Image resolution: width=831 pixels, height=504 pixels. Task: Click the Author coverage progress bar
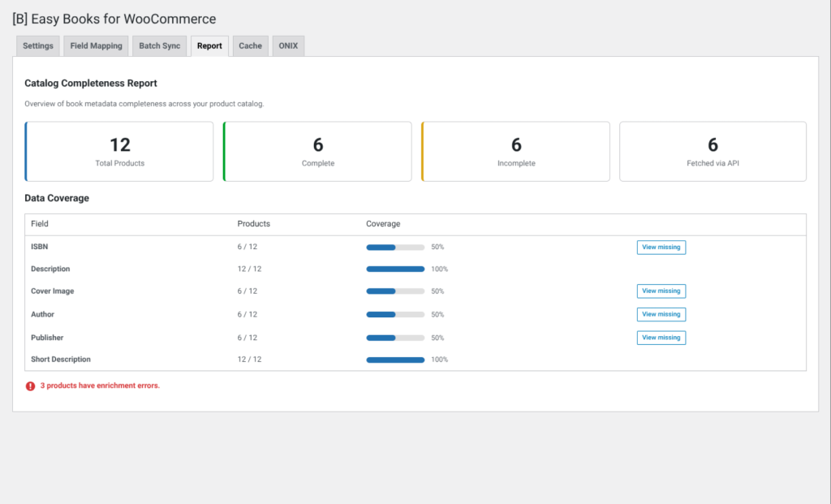point(395,315)
